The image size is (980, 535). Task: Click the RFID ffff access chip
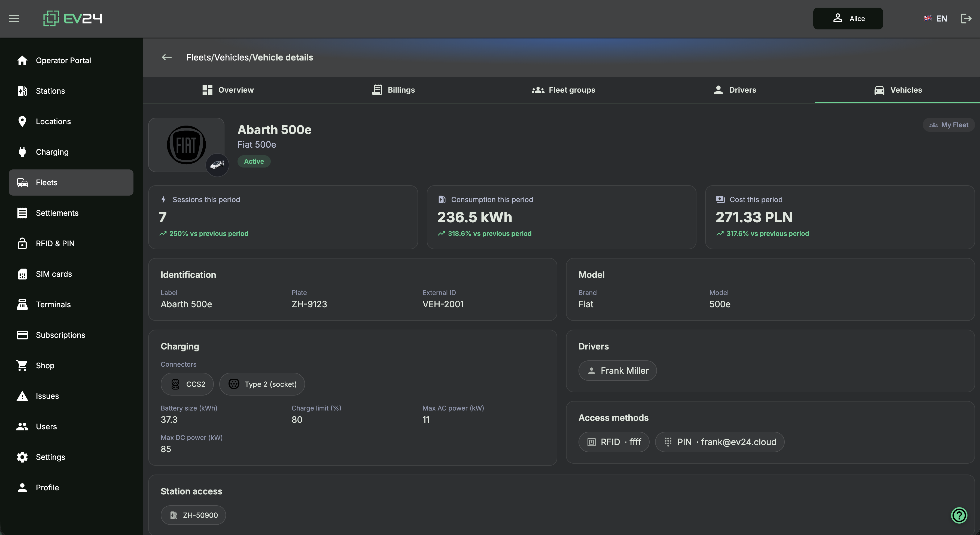(x=614, y=442)
